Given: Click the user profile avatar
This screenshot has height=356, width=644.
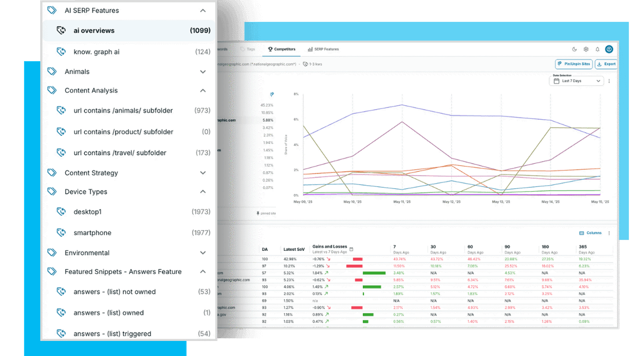Looking at the screenshot, I should tap(609, 49).
